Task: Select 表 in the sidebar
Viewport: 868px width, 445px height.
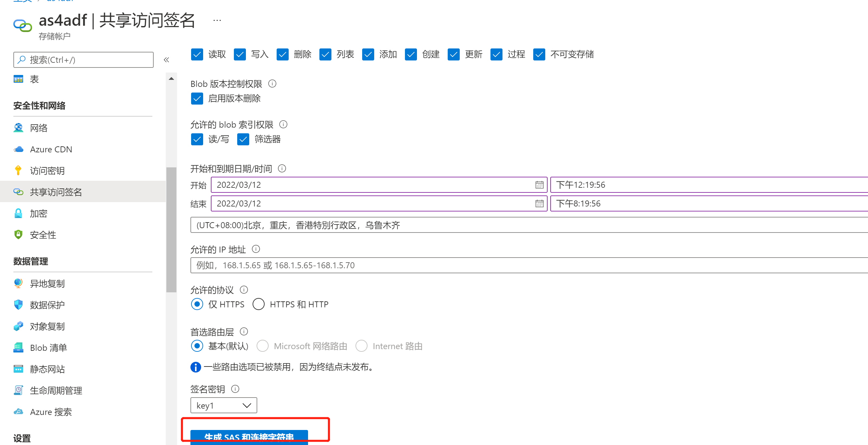Action: tap(34, 79)
